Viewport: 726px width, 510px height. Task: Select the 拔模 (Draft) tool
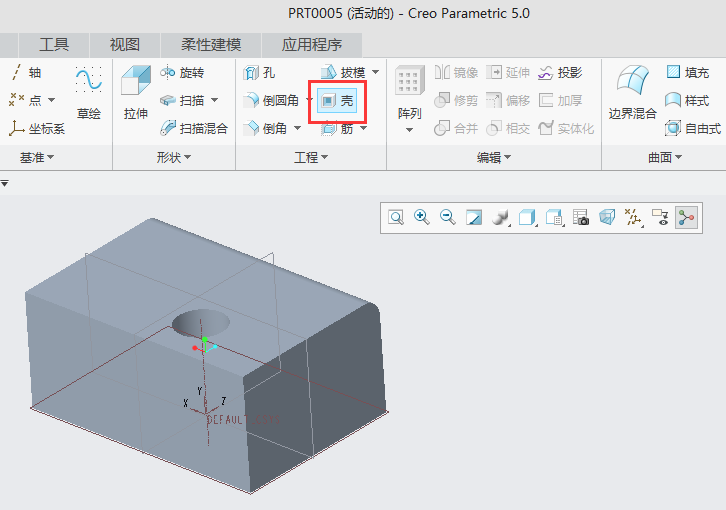(x=343, y=73)
